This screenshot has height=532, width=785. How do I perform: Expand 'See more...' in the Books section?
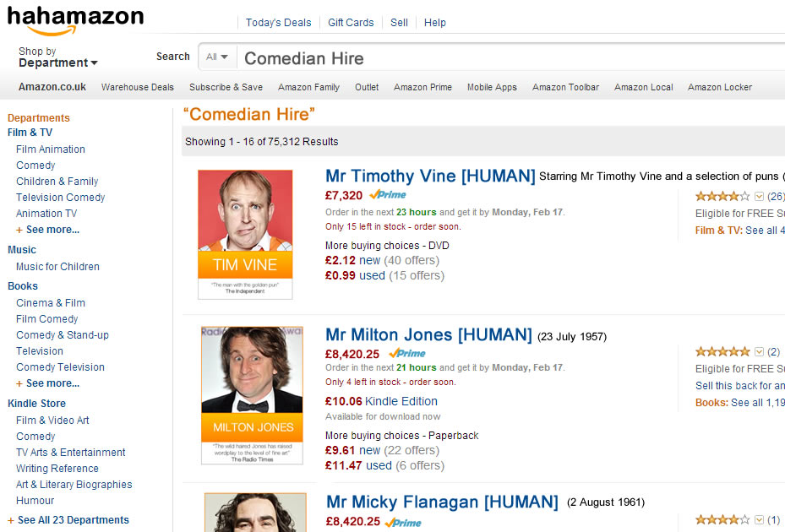47,383
